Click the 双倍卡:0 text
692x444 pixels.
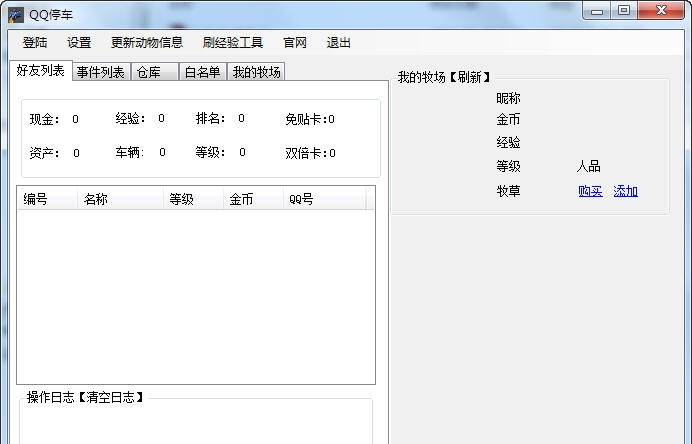[x=310, y=153]
